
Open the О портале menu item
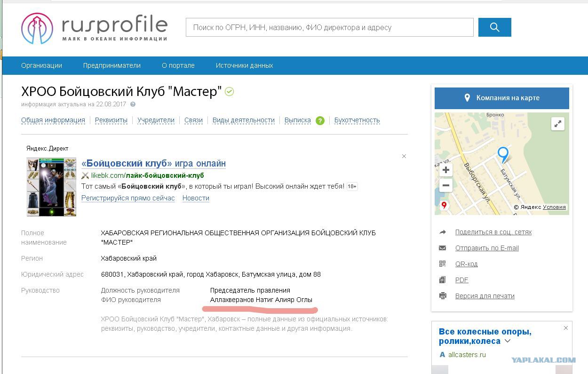[x=178, y=65]
